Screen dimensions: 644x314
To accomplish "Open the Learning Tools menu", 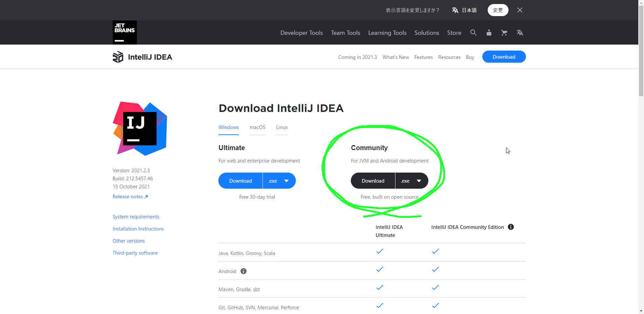I will pyautogui.click(x=387, y=33).
